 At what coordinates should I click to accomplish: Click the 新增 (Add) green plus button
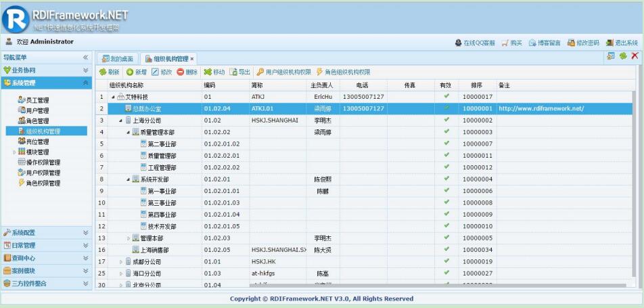click(x=130, y=72)
